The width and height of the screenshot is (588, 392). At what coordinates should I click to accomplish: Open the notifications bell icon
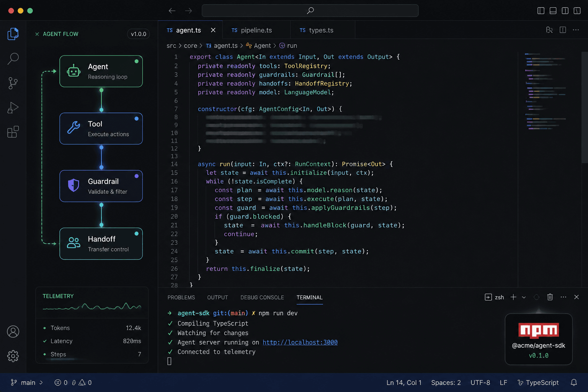(574, 382)
